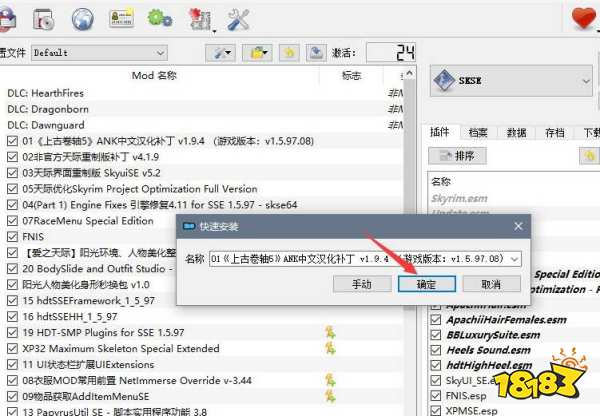The image size is (600, 416).
Task: Click the restore backup icon beside the folder button
Action: [x=289, y=53]
